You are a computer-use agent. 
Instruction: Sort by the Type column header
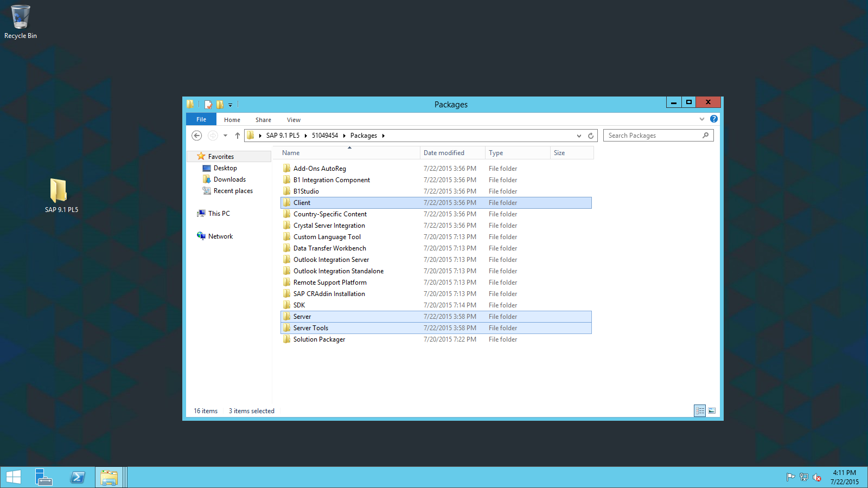pos(518,153)
